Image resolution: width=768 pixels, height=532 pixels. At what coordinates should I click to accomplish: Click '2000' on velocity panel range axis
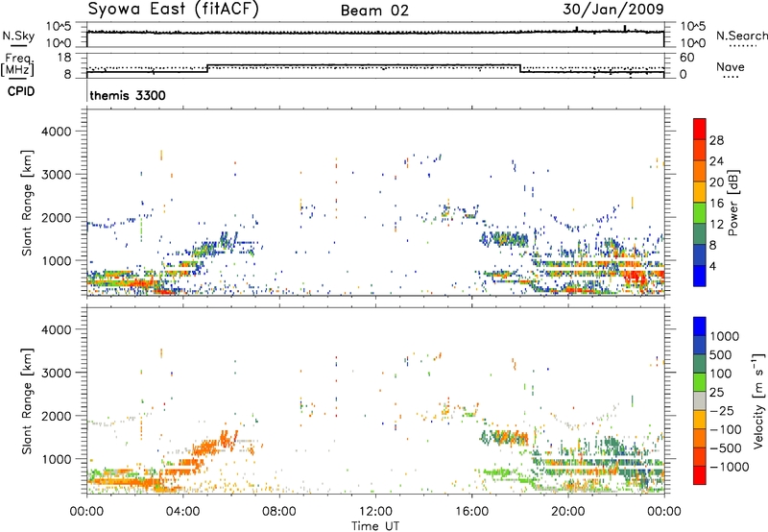click(x=57, y=416)
